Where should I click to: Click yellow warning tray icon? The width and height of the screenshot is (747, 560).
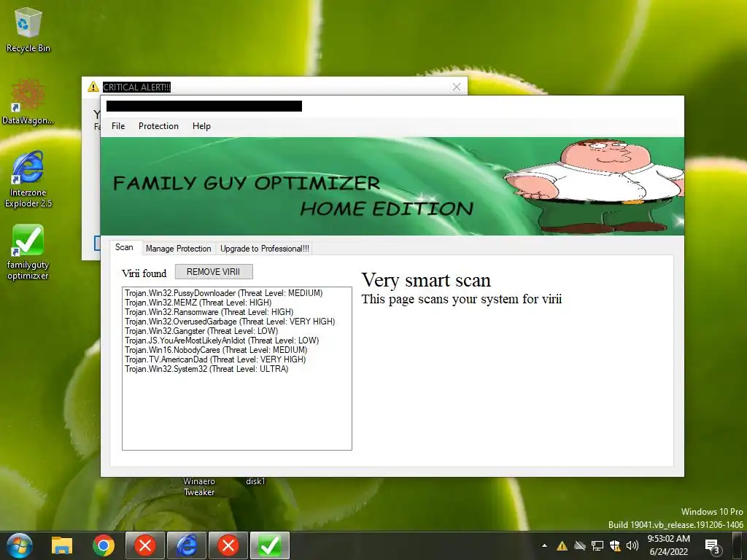click(x=562, y=545)
